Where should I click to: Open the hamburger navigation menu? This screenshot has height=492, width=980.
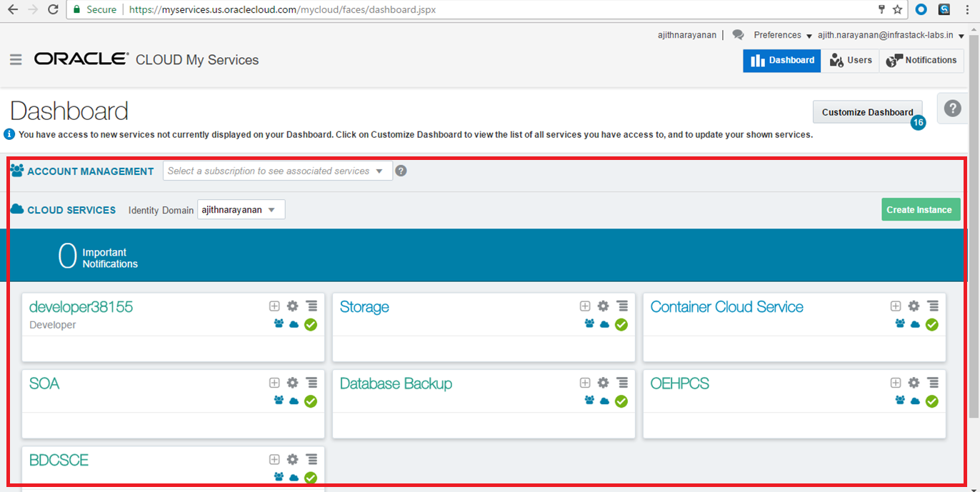coord(16,60)
